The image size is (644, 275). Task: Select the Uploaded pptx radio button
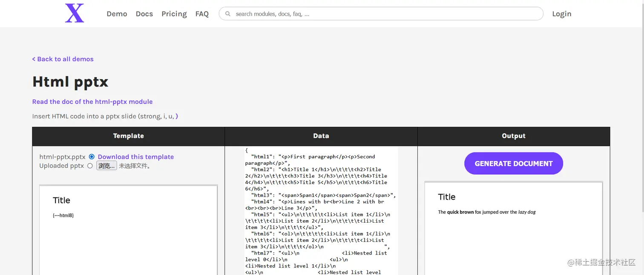[90, 166]
